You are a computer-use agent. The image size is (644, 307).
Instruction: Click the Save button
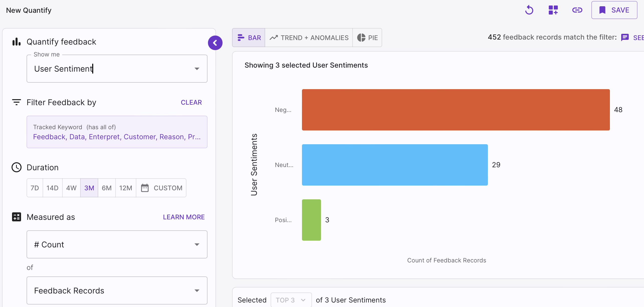point(614,10)
